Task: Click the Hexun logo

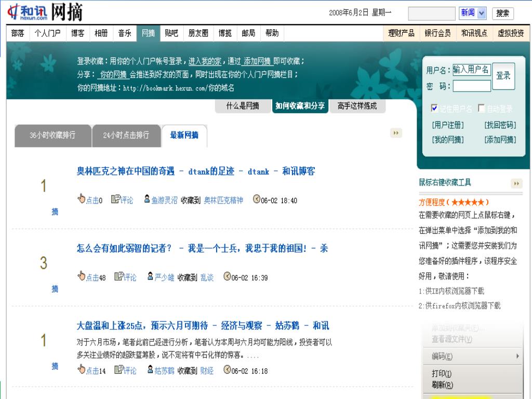Action: coord(28,12)
